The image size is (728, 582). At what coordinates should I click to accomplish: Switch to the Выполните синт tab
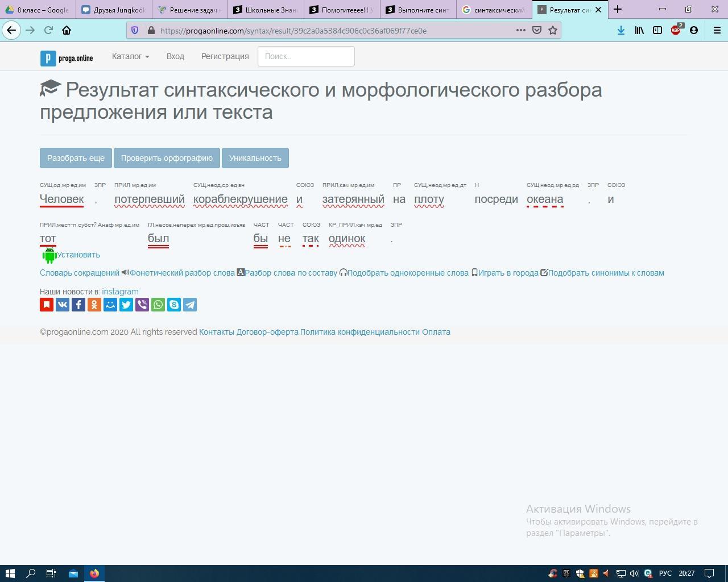(417, 10)
